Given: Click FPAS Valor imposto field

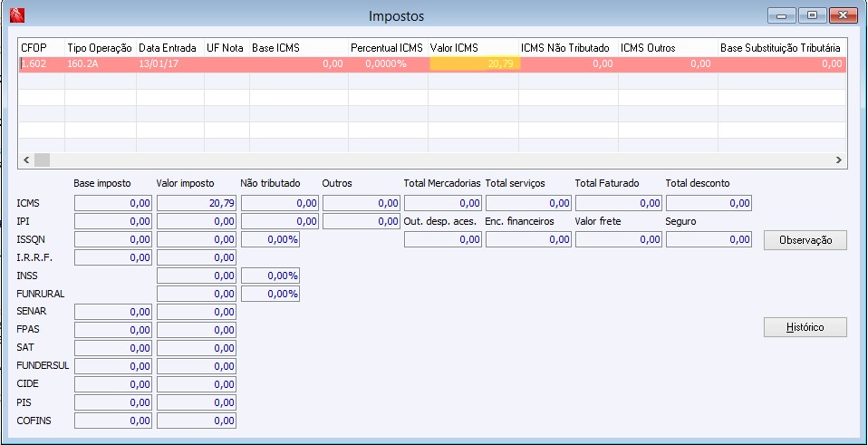Looking at the screenshot, I should [197, 330].
